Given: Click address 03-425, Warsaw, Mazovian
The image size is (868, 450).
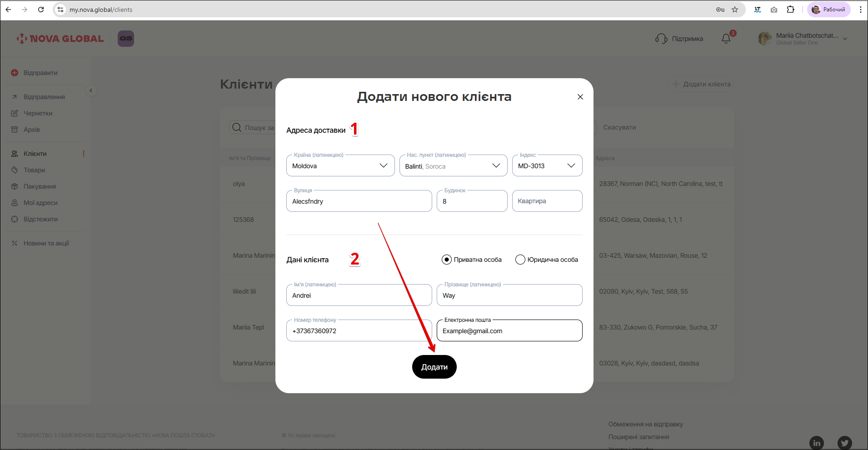Looking at the screenshot, I should 653,255.
